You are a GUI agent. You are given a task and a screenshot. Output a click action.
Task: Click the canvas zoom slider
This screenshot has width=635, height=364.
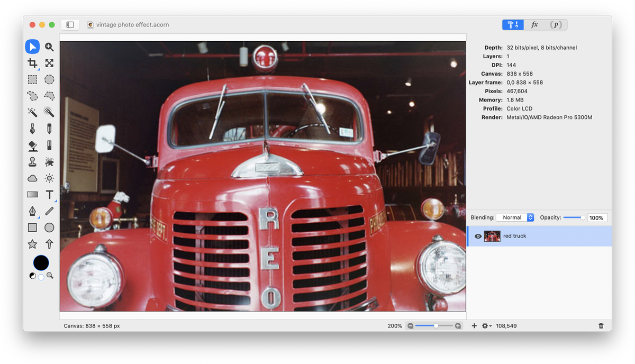[x=434, y=326]
